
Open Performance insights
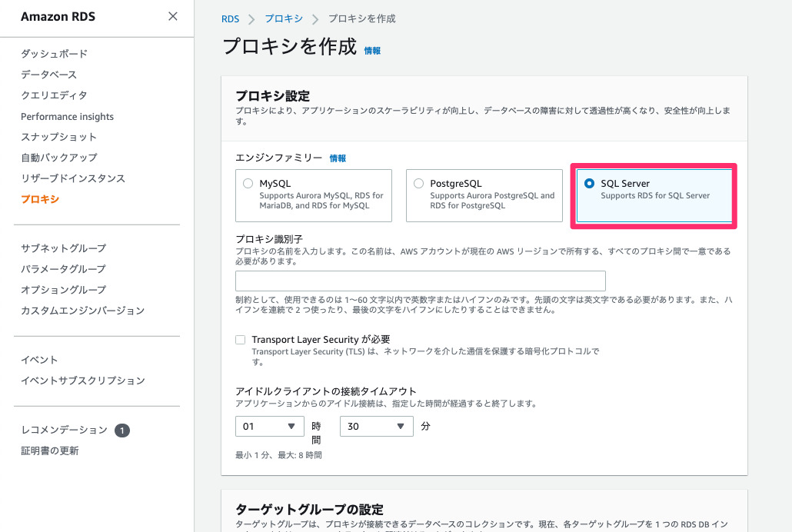(68, 116)
